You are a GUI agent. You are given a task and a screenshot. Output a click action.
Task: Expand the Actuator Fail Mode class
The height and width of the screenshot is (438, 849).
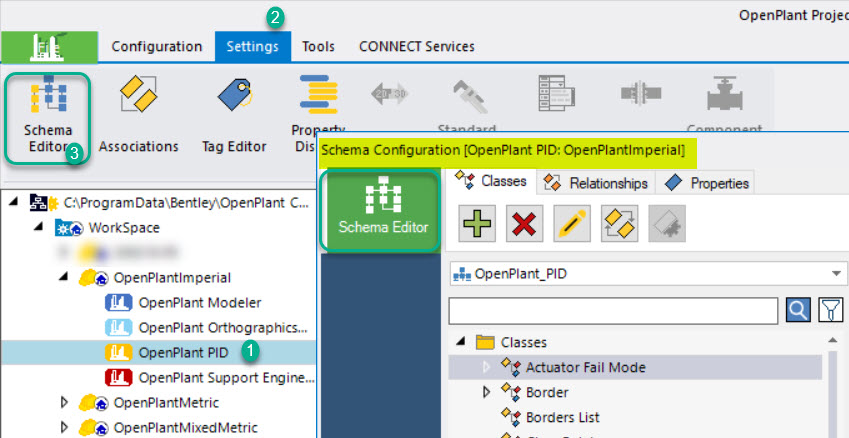coord(486,367)
